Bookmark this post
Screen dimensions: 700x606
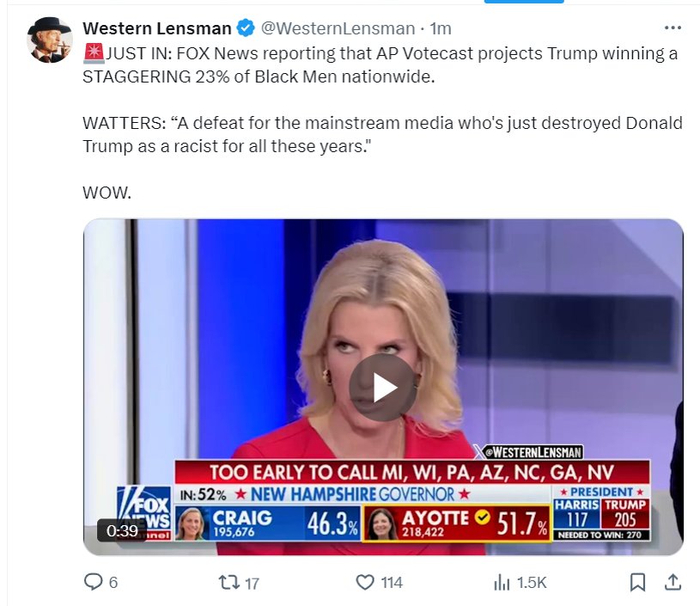[637, 582]
